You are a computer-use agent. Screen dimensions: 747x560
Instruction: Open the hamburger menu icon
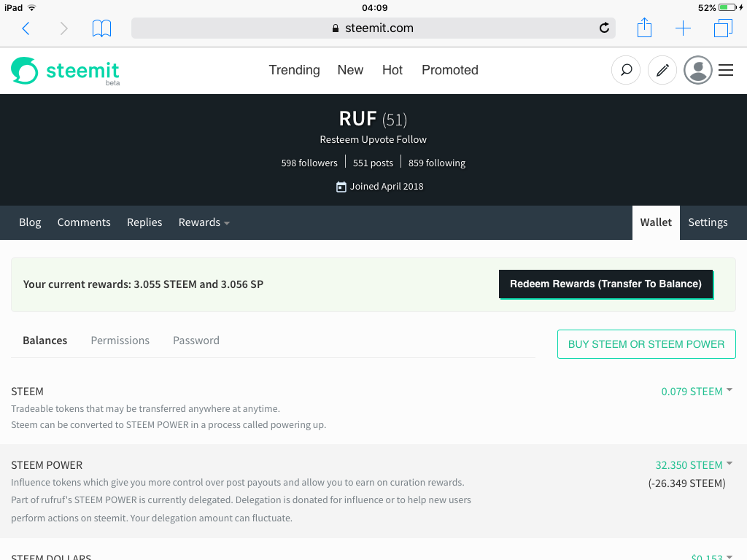tap(726, 71)
